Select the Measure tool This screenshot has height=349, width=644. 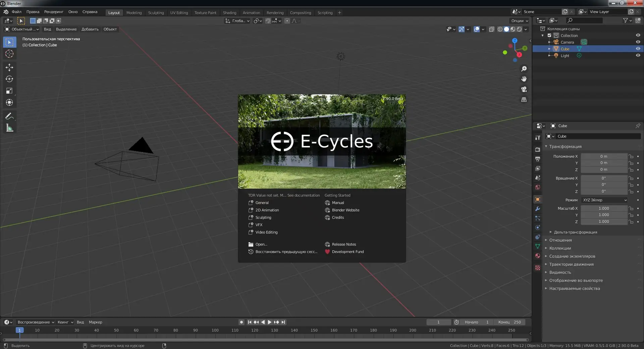coord(9,128)
